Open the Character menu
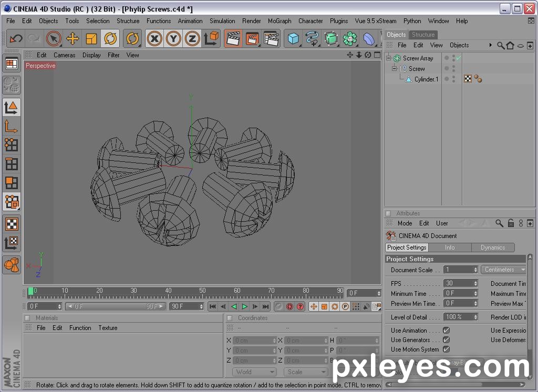This screenshot has width=538, height=392. click(311, 21)
